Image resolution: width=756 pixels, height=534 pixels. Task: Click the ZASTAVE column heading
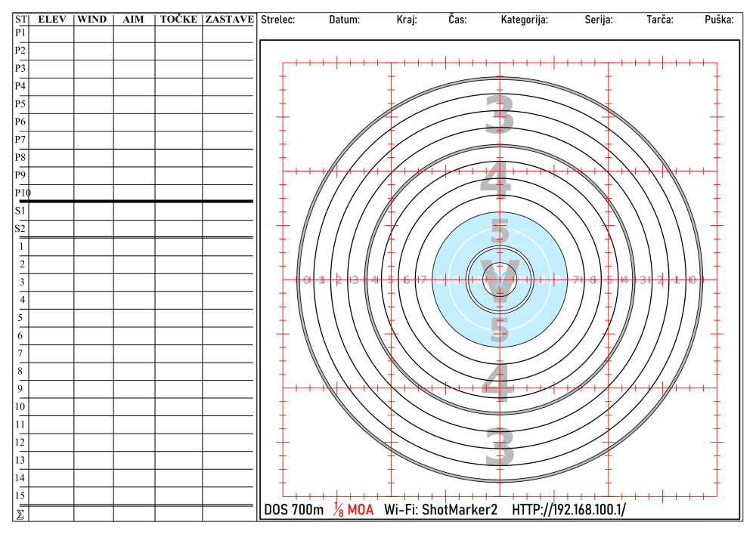(226, 19)
